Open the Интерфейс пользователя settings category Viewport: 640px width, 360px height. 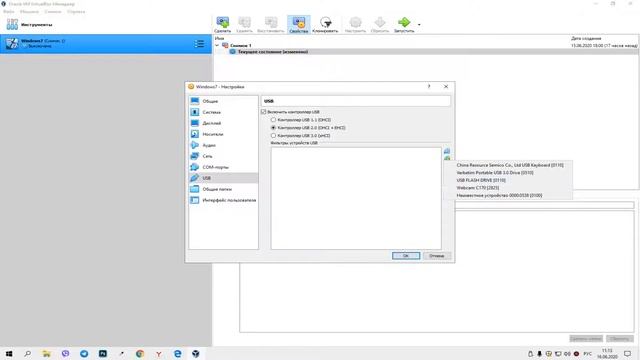(223, 200)
